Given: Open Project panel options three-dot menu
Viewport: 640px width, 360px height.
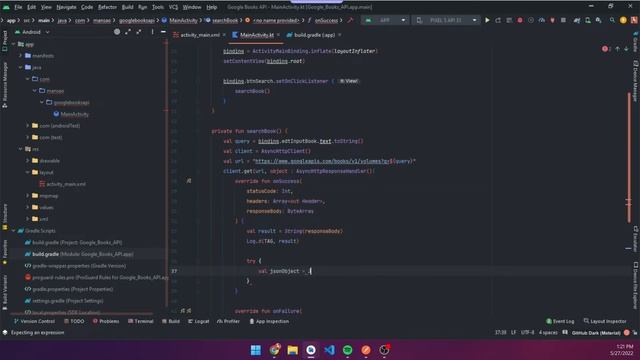Looking at the screenshot, I should coord(152,32).
